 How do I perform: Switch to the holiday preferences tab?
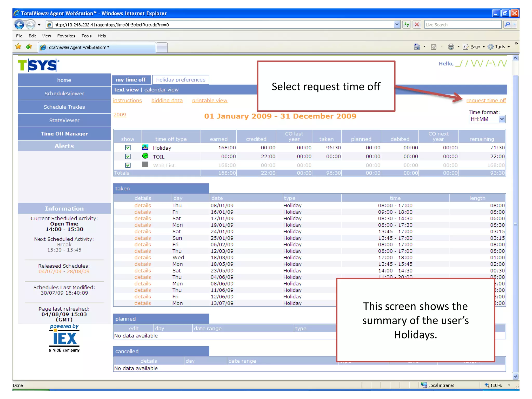(181, 80)
